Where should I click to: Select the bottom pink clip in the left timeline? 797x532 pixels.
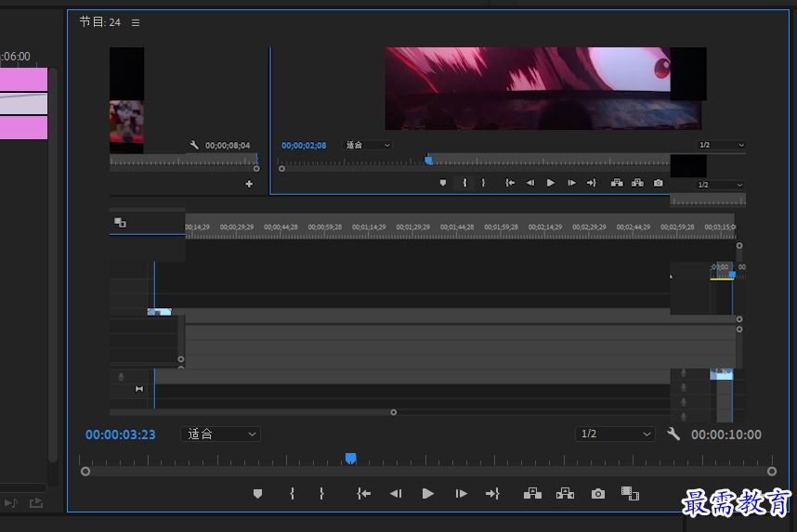pyautogui.click(x=23, y=127)
